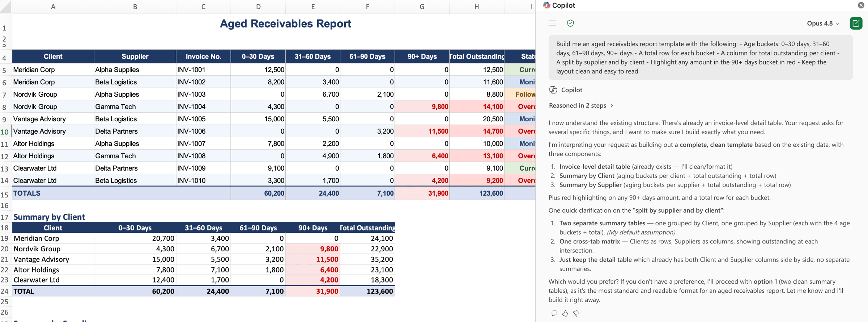Viewport: 868px width, 322px height.
Task: Open the Opus 4.8 model dropdown
Action: (x=823, y=23)
